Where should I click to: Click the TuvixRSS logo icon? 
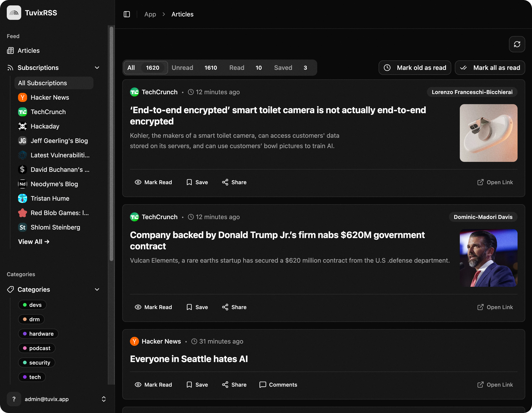tap(14, 13)
